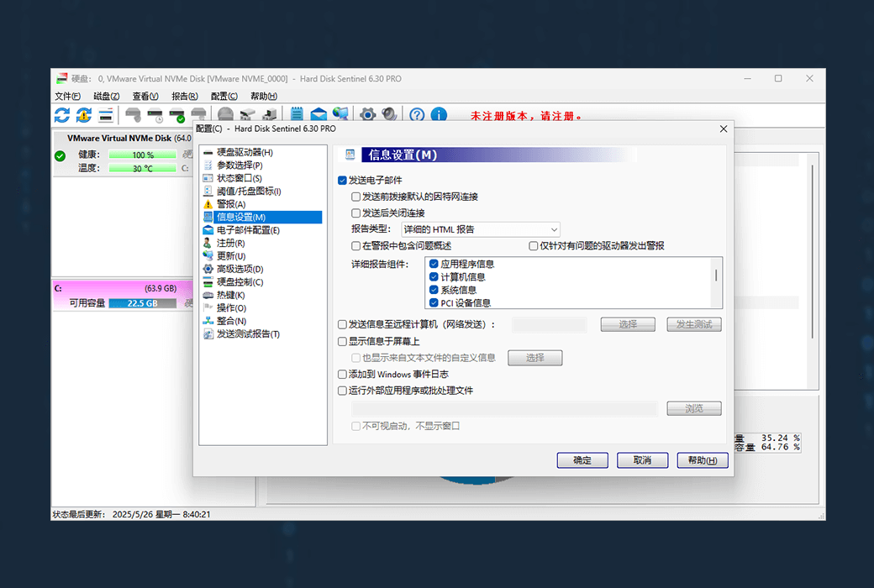The width and height of the screenshot is (874, 588).
Task: Open 报告类型 dropdown list
Action: pos(481,229)
